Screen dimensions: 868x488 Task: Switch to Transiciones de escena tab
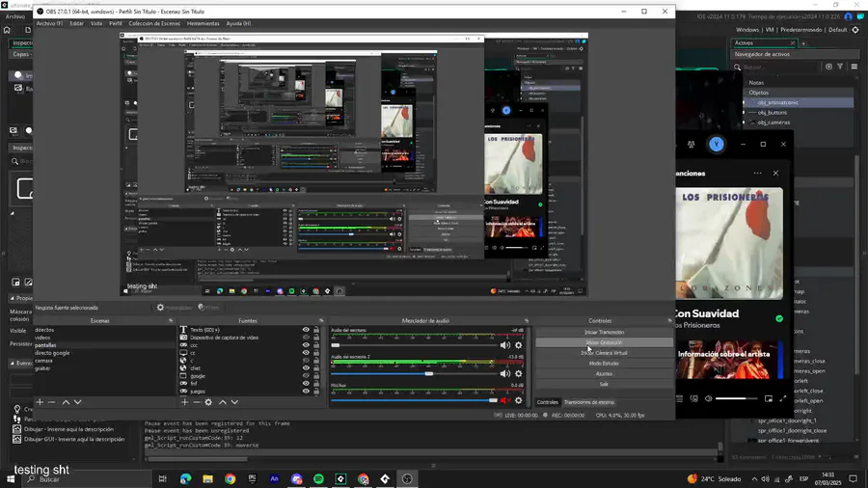[589, 402]
